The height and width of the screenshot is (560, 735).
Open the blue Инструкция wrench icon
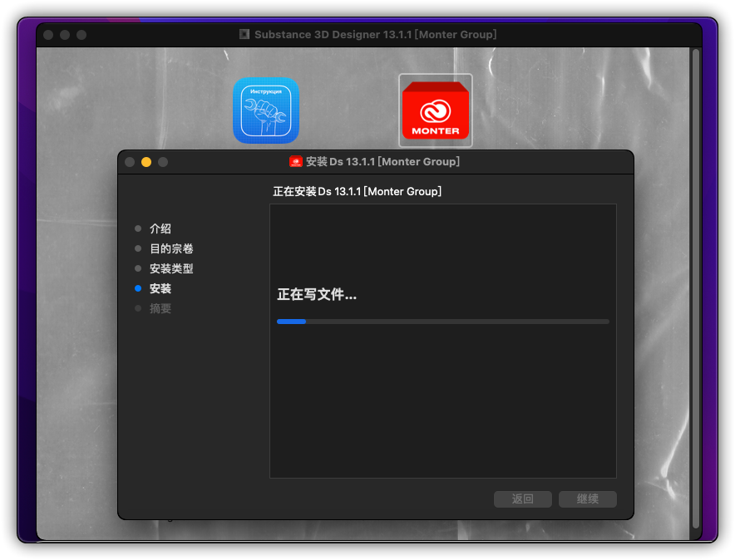tap(266, 111)
